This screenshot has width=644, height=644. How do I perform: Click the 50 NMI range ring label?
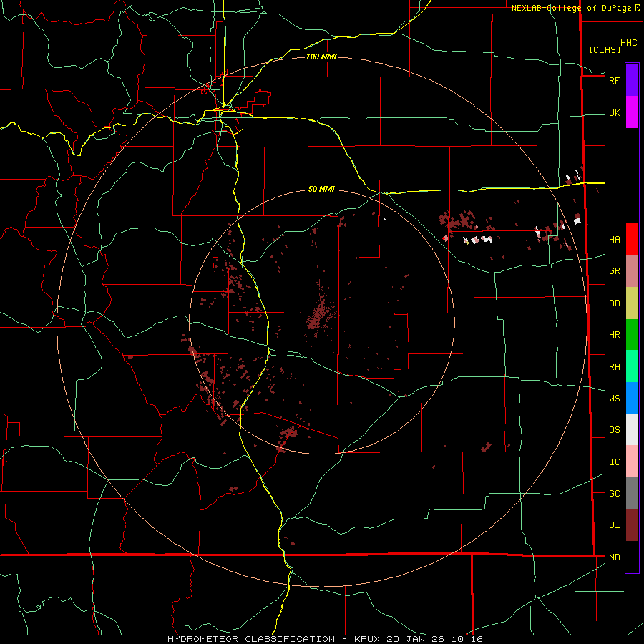point(321,189)
